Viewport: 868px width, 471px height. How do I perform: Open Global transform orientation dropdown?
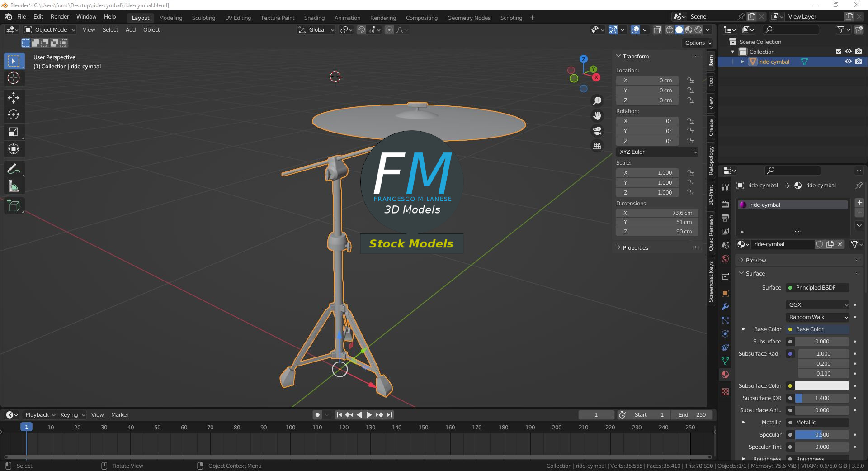[316, 30]
